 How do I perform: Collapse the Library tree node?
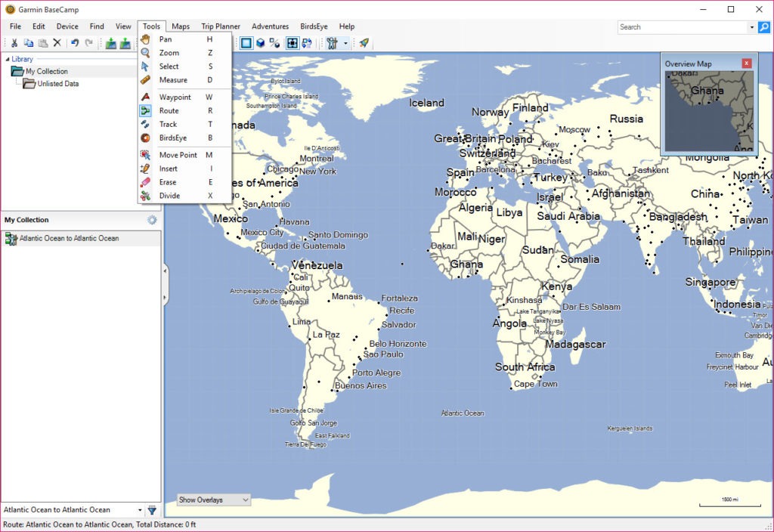click(x=8, y=59)
